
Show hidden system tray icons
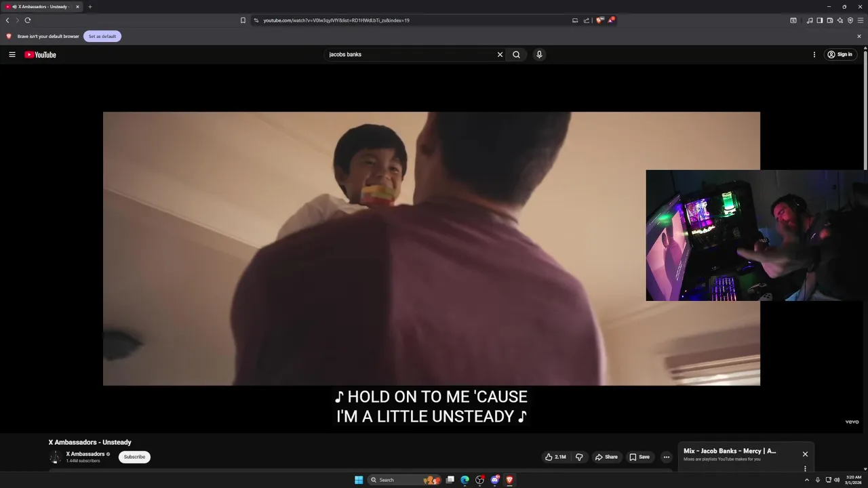coord(806,480)
